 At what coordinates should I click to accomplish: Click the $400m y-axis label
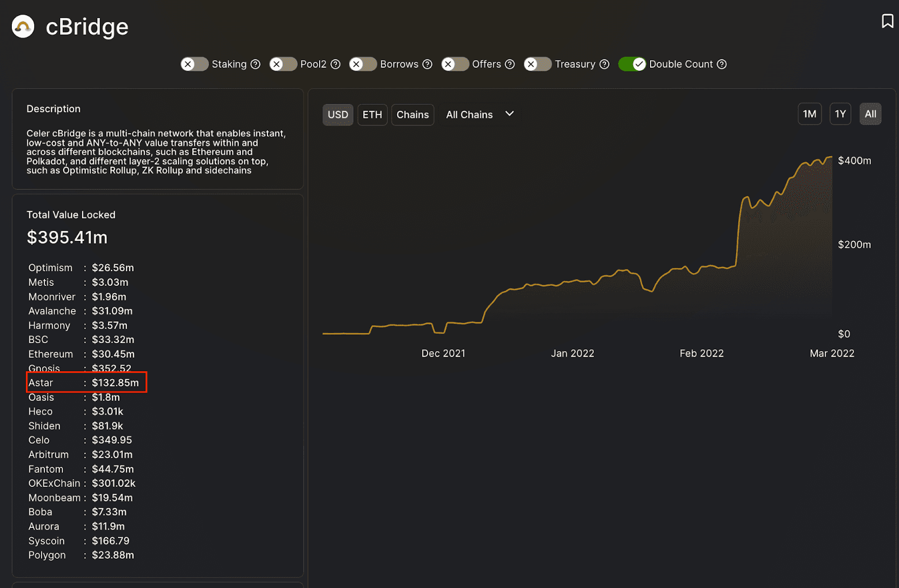tap(855, 161)
